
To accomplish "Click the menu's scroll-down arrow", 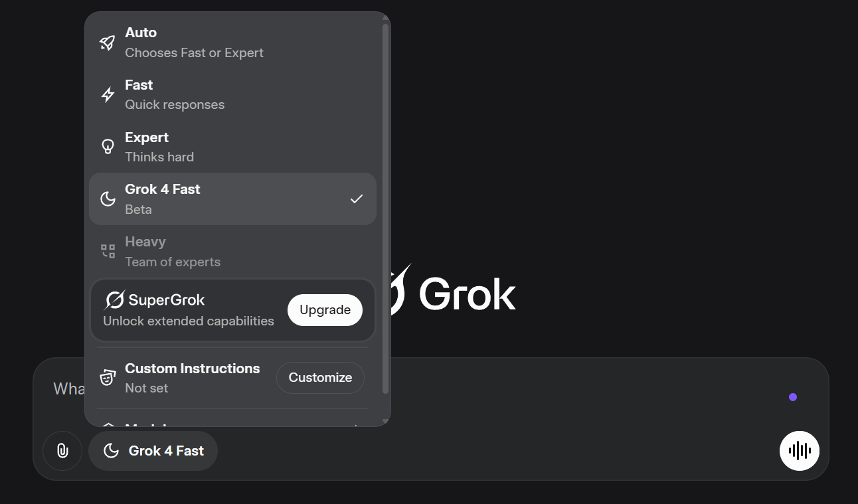I will (385, 422).
